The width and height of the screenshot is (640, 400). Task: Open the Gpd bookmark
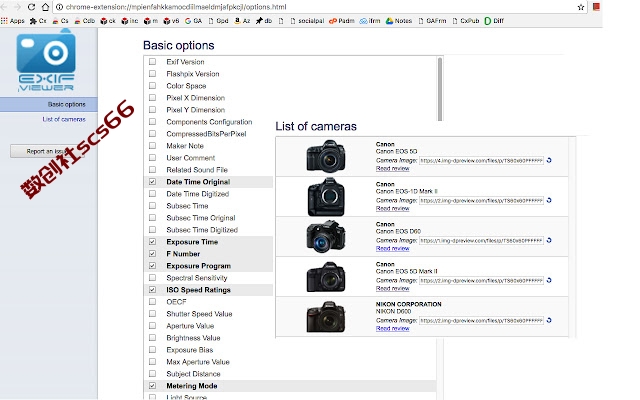(x=218, y=21)
